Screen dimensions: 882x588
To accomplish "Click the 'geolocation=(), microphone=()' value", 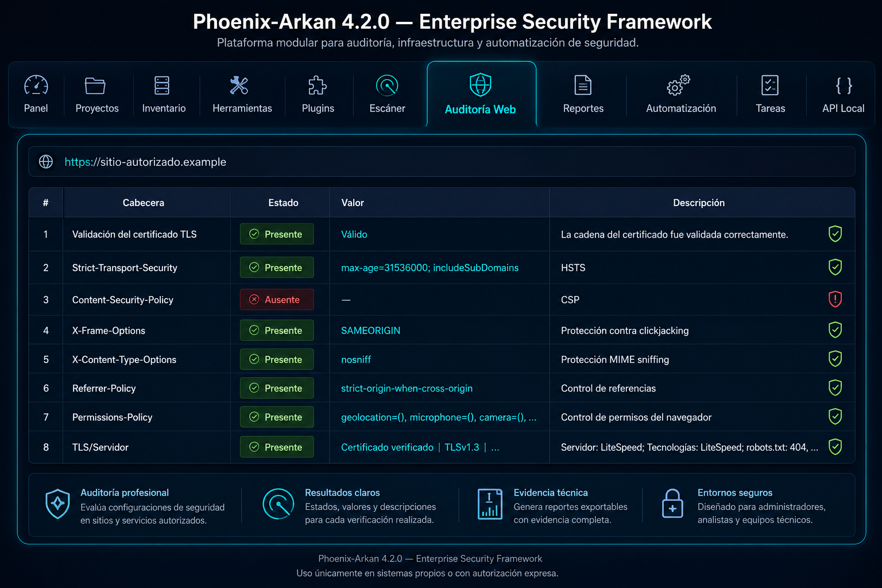I will coord(439,417).
